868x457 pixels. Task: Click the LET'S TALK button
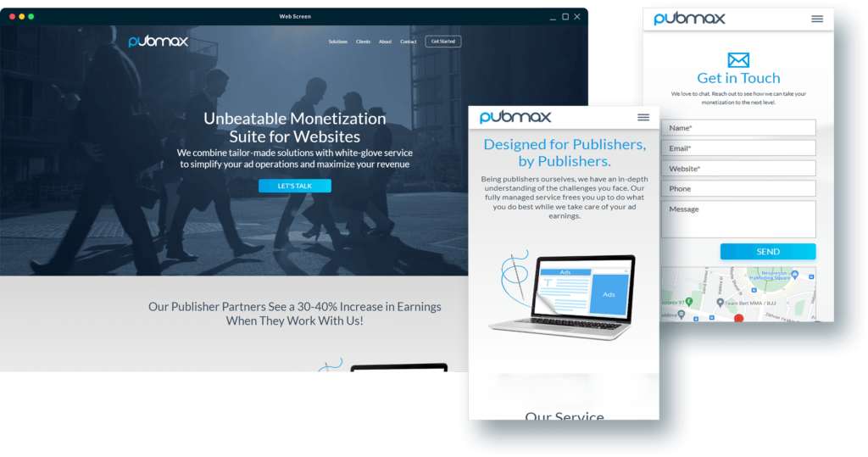coord(294,186)
